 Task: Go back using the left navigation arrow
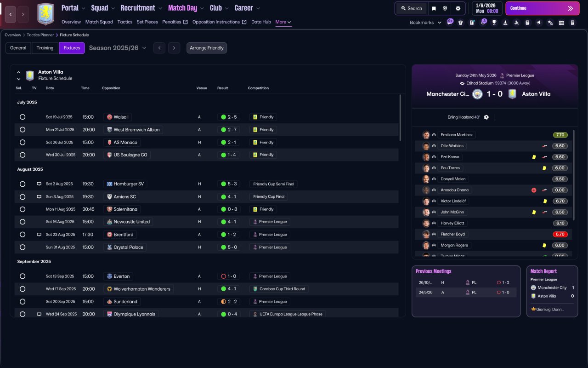click(x=11, y=14)
